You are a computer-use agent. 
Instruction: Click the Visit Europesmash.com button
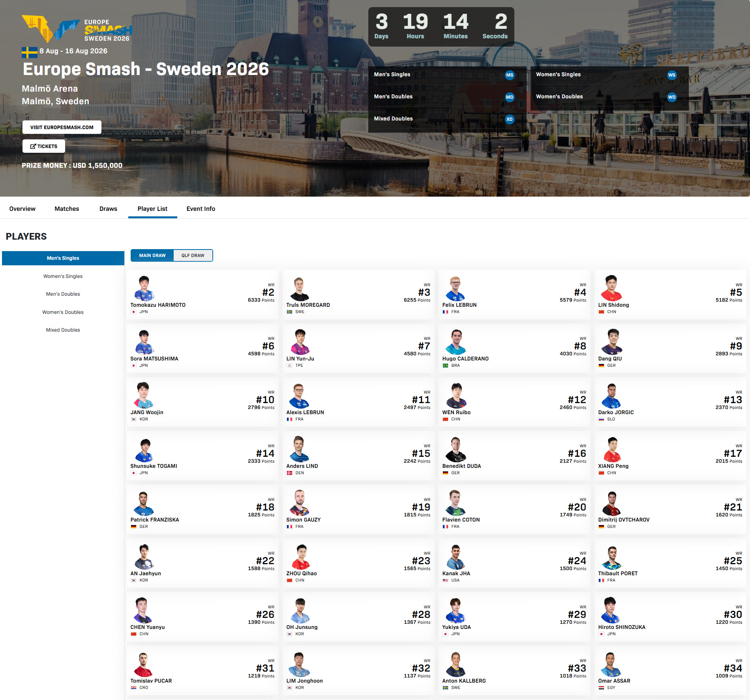[62, 128]
